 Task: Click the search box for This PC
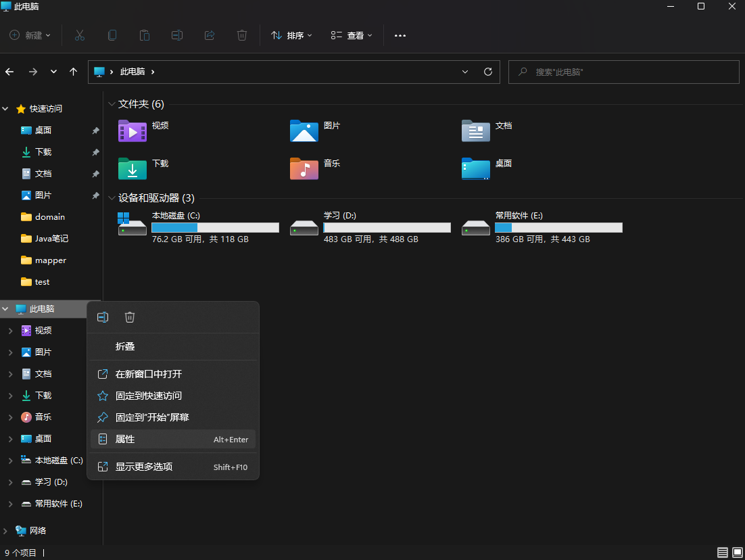623,72
